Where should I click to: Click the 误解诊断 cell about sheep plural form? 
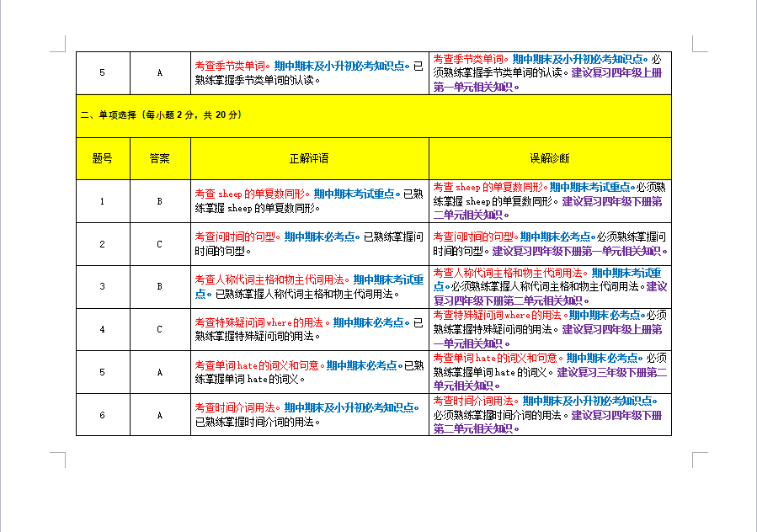pyautogui.click(x=549, y=201)
